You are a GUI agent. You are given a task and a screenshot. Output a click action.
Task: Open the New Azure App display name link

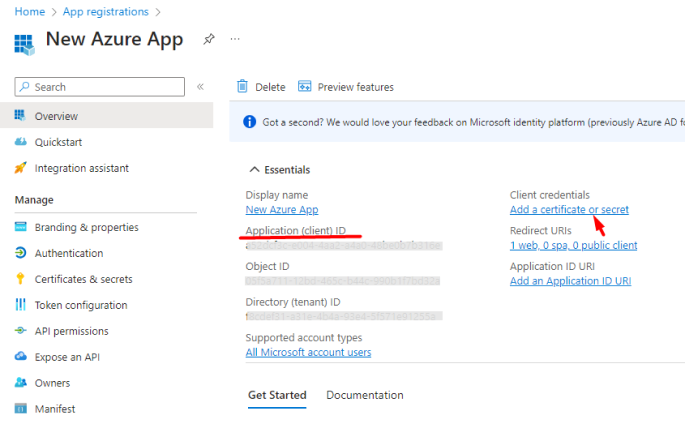tap(282, 210)
